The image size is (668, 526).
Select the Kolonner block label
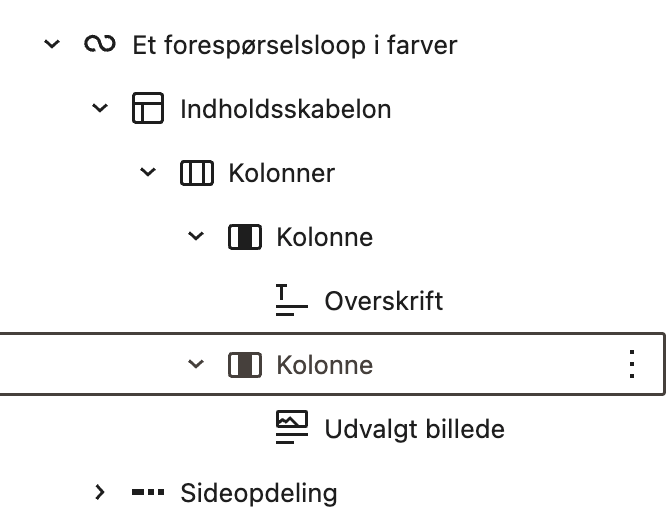[x=281, y=173]
